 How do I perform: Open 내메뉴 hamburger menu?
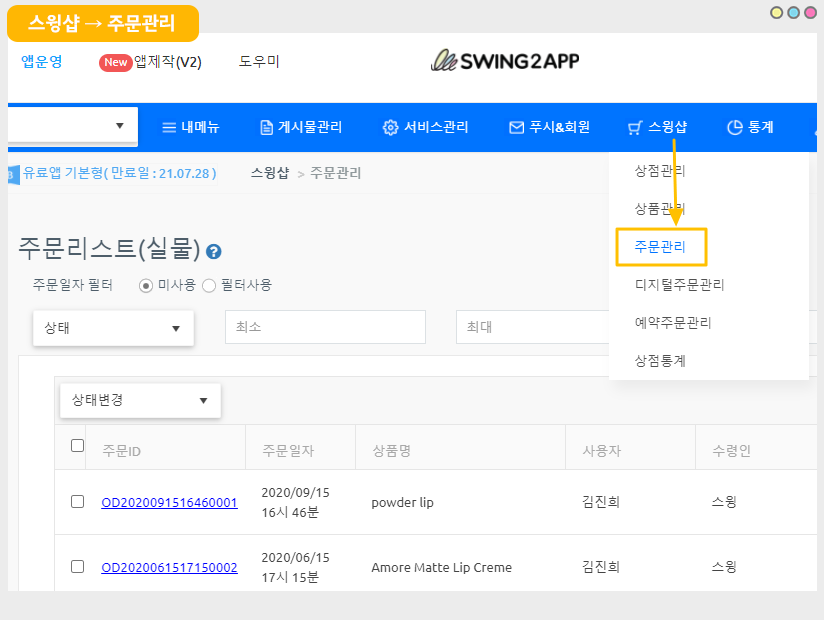[190, 127]
